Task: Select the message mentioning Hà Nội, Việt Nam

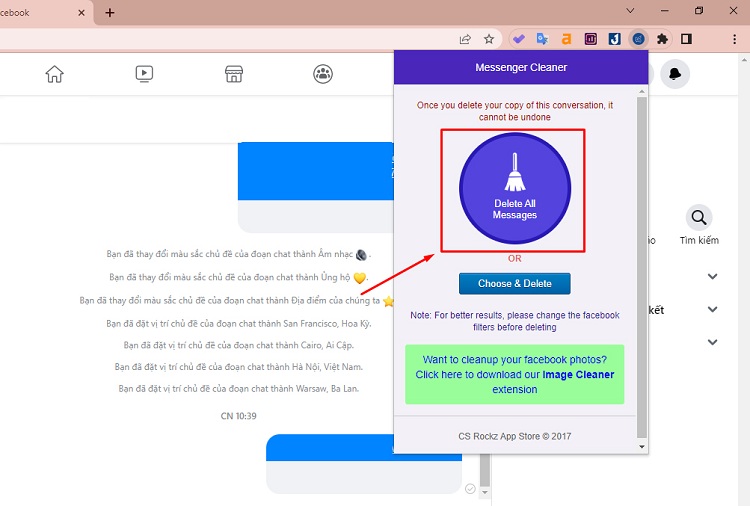Action: coord(239,367)
